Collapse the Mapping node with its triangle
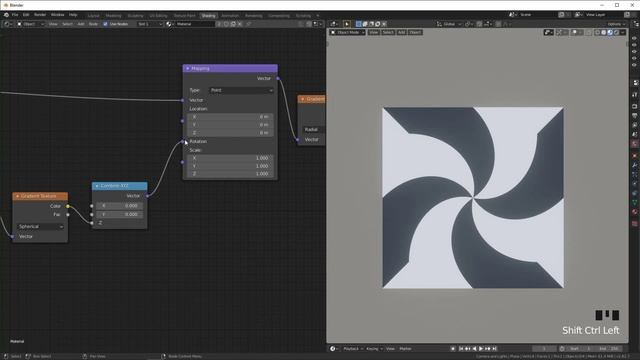640x360 pixels. [188, 69]
